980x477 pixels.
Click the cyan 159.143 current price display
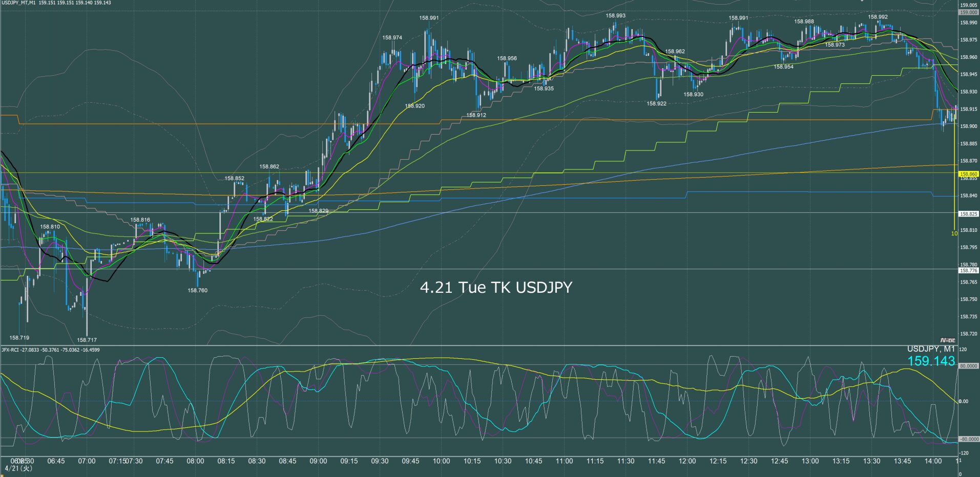[x=931, y=361]
